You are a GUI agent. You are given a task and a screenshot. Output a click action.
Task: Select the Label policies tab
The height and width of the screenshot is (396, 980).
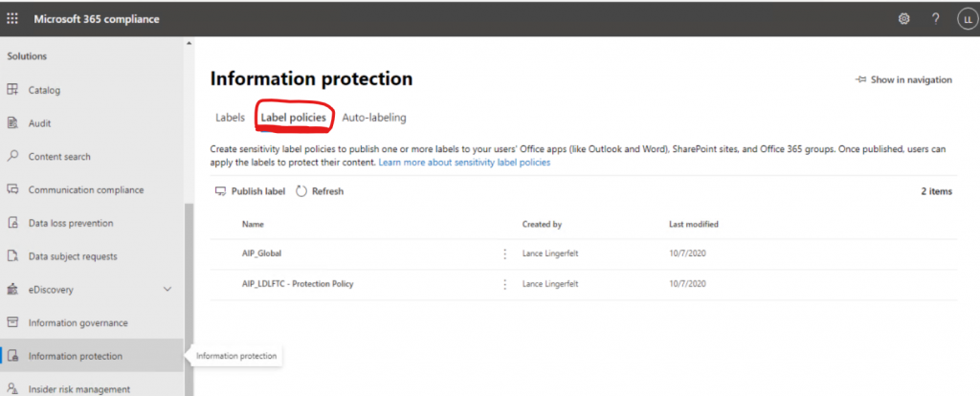pyautogui.click(x=293, y=118)
